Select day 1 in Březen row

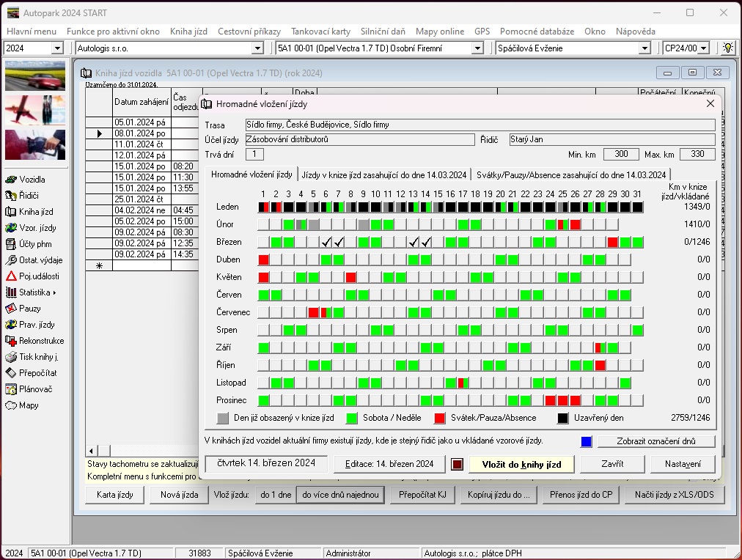263,242
